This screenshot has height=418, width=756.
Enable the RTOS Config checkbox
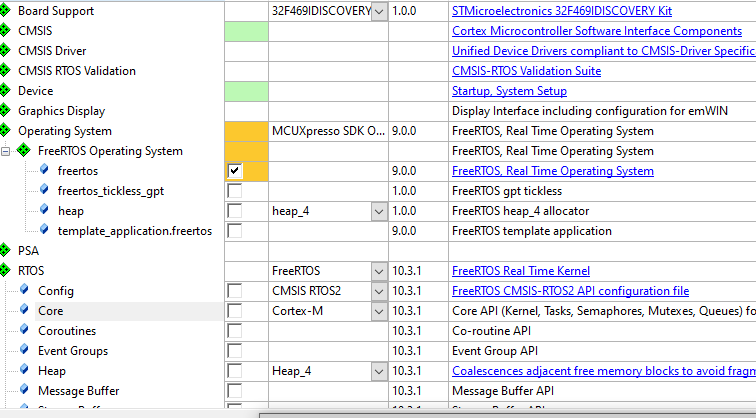pos(235,291)
